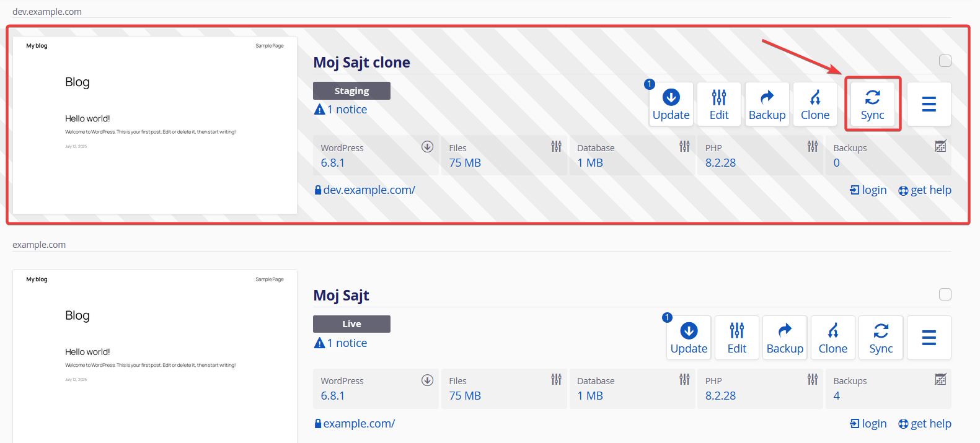Image resolution: width=980 pixels, height=443 pixels.
Task: Open hamburger menu for live Moj Sajt
Action: click(x=929, y=338)
